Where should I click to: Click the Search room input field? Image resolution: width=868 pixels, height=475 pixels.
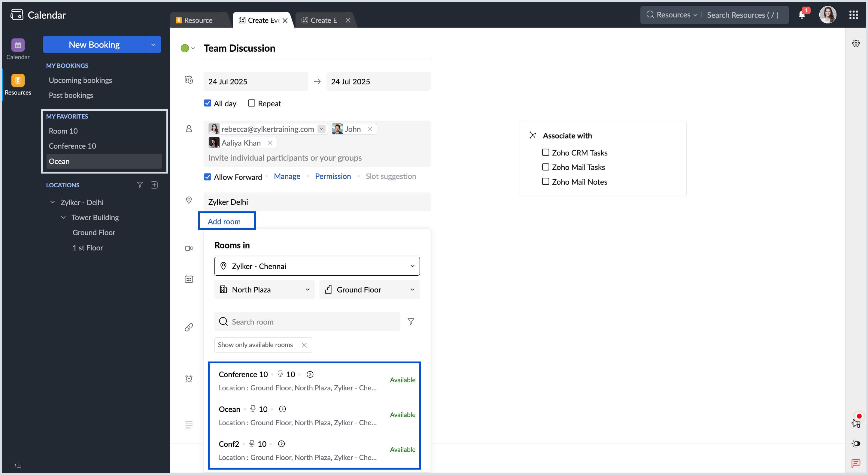coord(307,321)
